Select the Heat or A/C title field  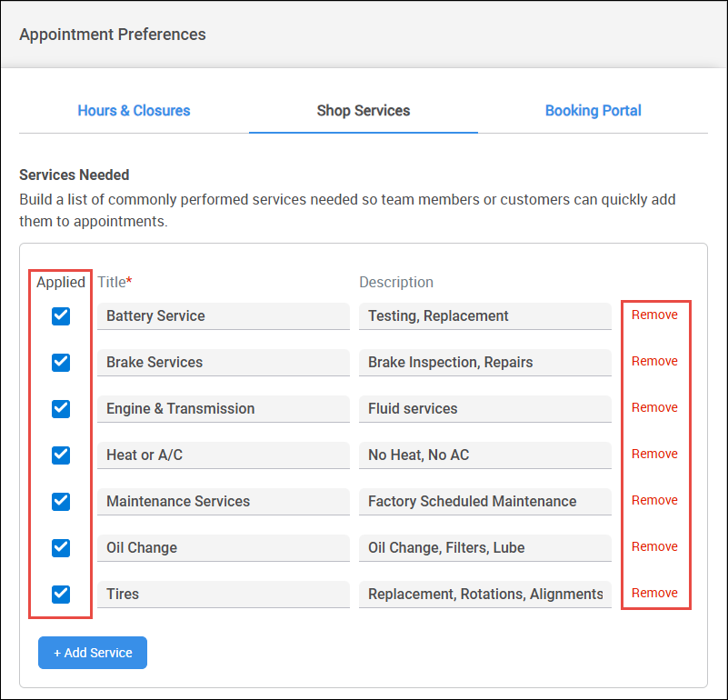(224, 455)
